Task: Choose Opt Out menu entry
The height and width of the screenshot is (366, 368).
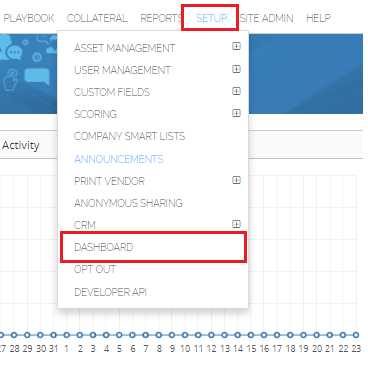Action: [95, 269]
